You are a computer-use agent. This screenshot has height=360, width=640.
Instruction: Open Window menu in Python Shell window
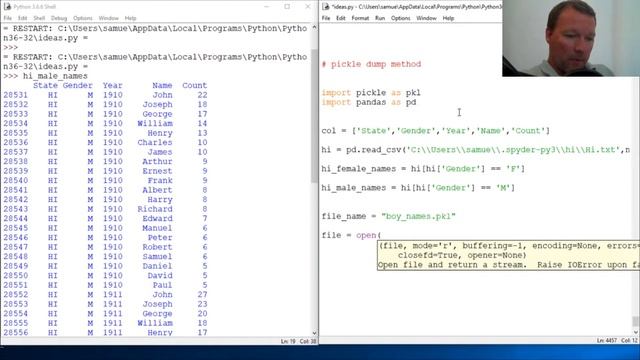click(109, 18)
